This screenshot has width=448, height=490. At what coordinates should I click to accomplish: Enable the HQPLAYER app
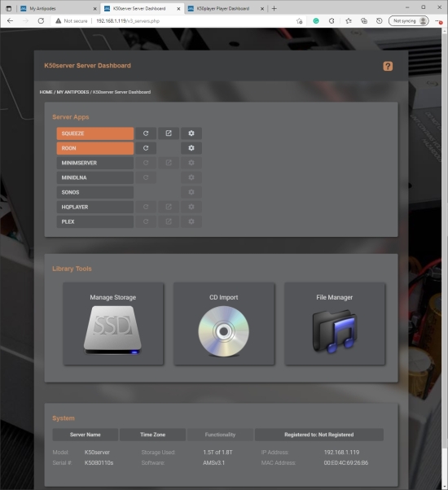[x=95, y=207]
